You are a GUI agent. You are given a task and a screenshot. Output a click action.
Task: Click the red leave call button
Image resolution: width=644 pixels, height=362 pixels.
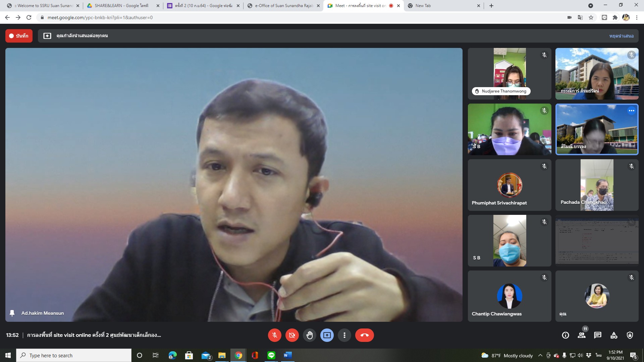[x=364, y=335]
